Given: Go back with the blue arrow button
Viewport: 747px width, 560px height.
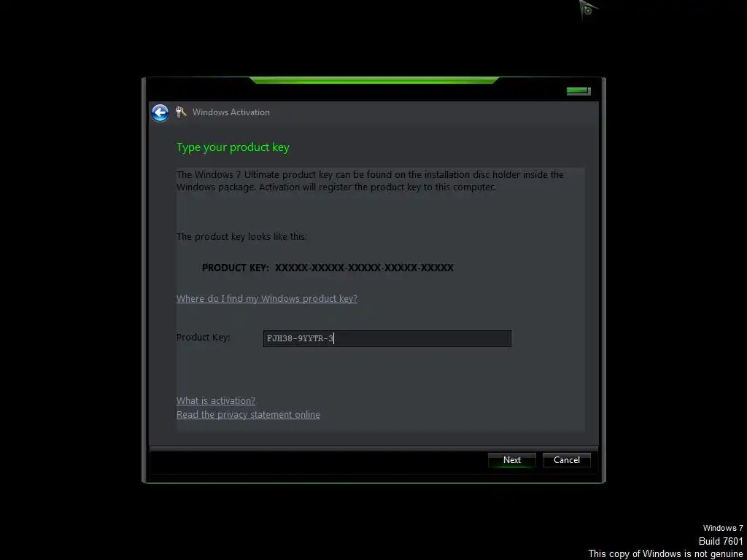Looking at the screenshot, I should tap(160, 113).
